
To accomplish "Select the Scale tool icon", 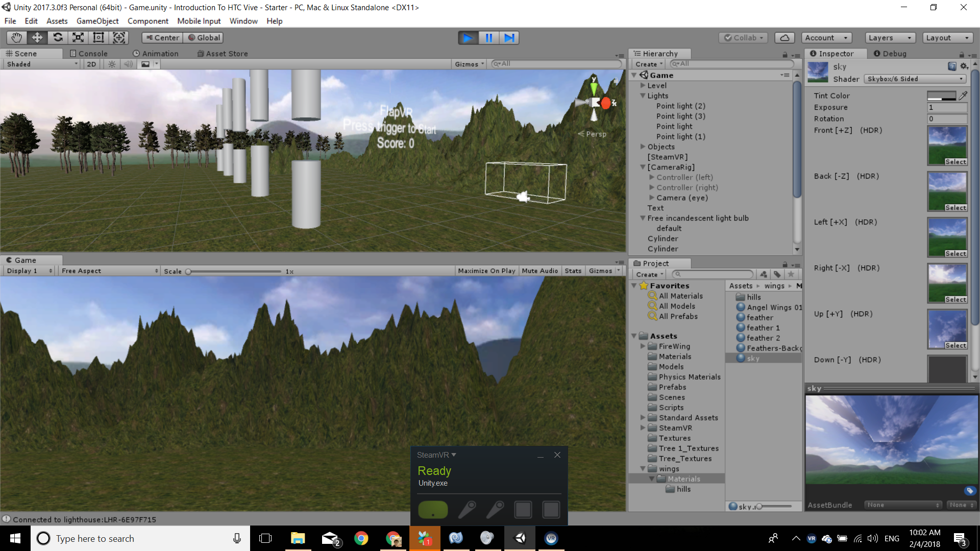I will pyautogui.click(x=78, y=38).
